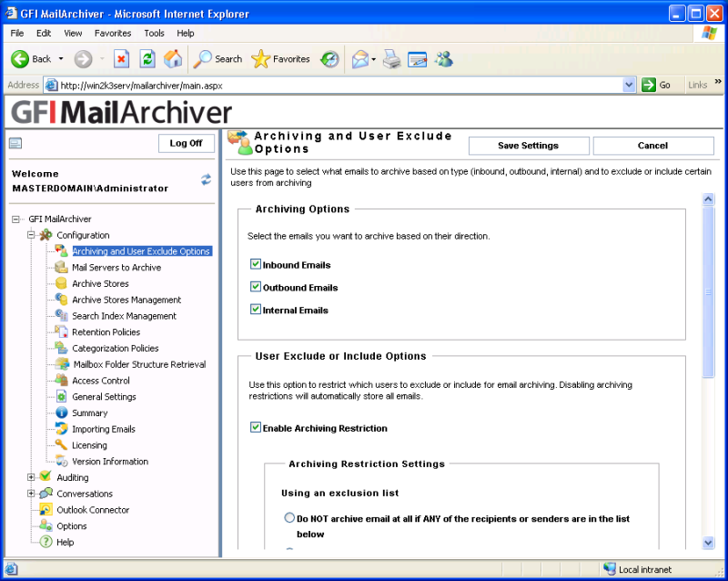Click the Access Control icon

[x=61, y=381]
